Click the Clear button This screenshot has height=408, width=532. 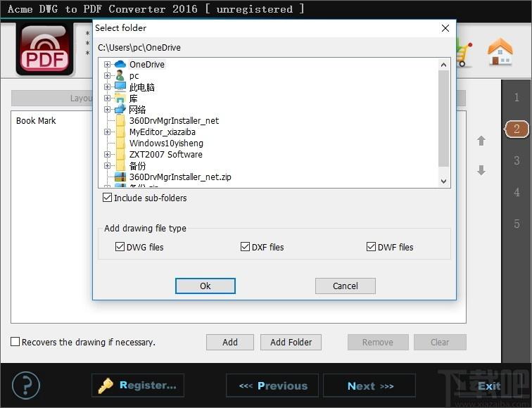click(x=440, y=342)
